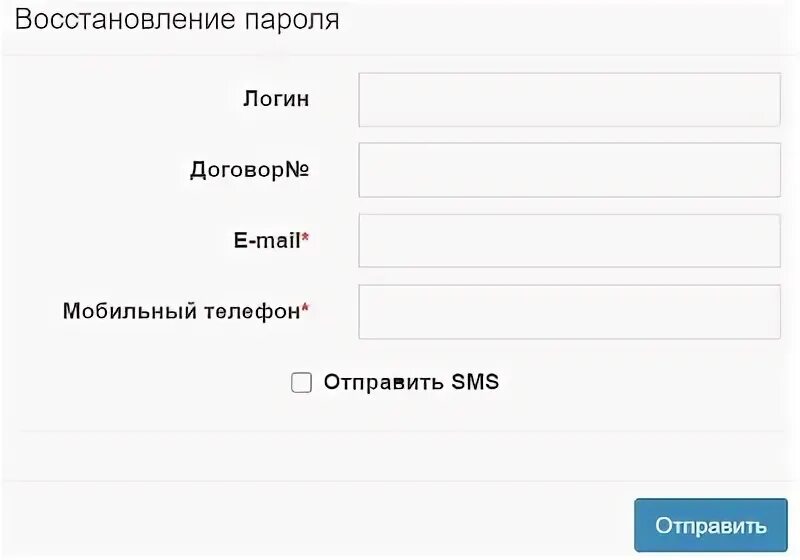Viewport: 800px width, 560px height.
Task: Click the Договор№ field label
Action: [249, 170]
